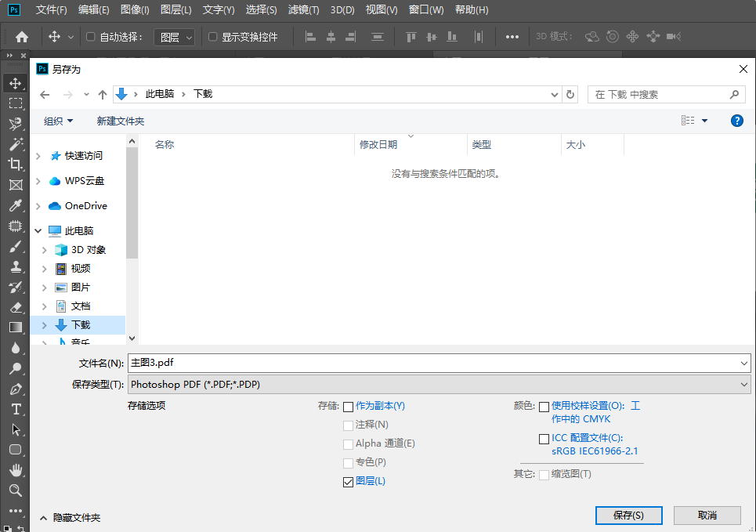Go back in the save dialog
Image resolution: width=756 pixels, height=532 pixels.
45,95
